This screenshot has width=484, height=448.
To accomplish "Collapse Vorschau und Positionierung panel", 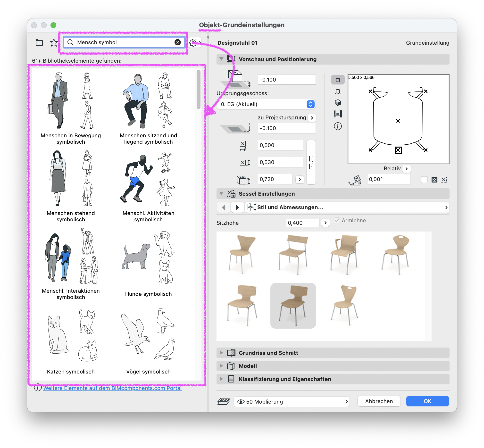I will coord(221,59).
